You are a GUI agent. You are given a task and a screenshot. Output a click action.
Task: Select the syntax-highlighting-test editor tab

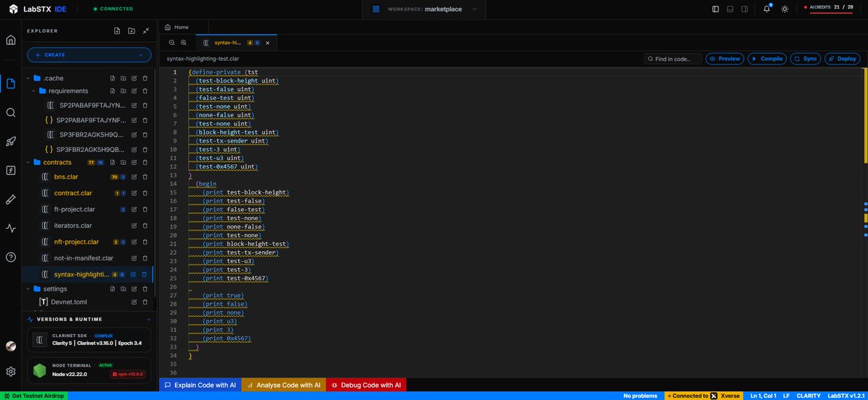click(x=226, y=43)
